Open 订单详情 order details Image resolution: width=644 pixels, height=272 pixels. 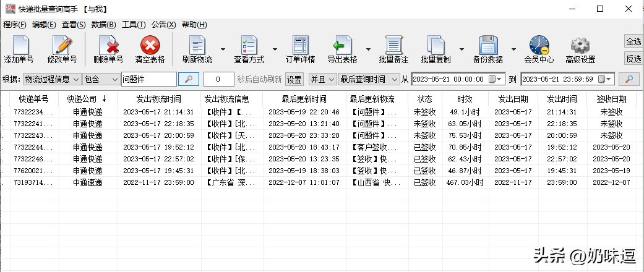pyautogui.click(x=300, y=49)
